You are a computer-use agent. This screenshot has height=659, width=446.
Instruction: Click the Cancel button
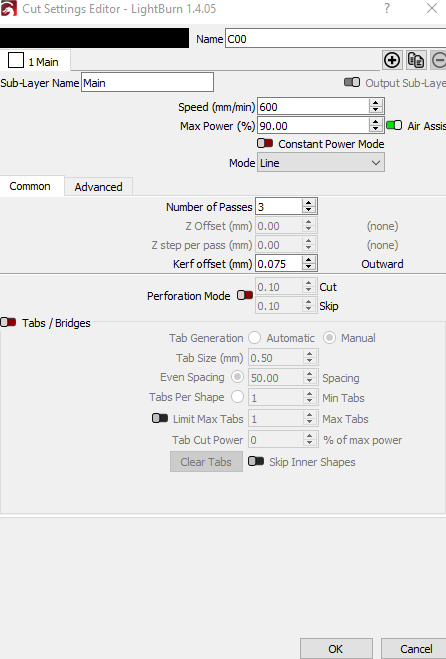[x=415, y=648]
